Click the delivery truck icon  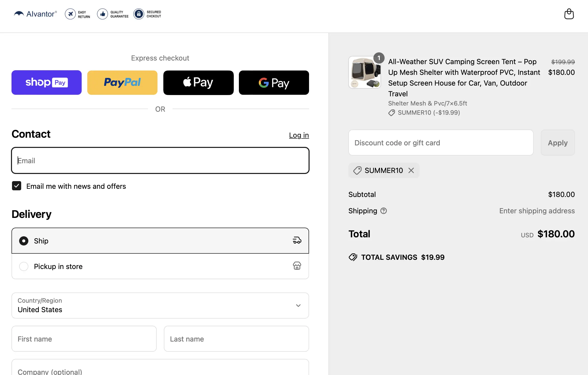tap(297, 240)
